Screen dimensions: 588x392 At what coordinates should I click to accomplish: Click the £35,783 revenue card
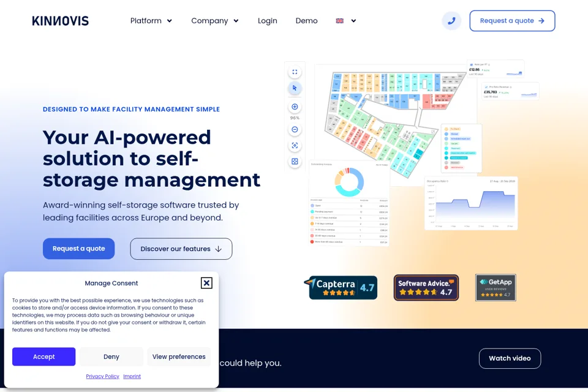tap(510, 91)
